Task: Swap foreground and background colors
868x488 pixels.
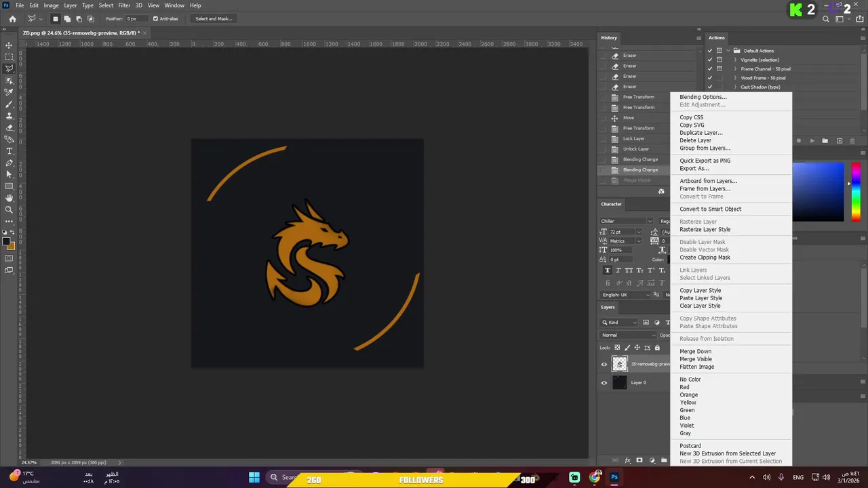Action: [x=13, y=232]
